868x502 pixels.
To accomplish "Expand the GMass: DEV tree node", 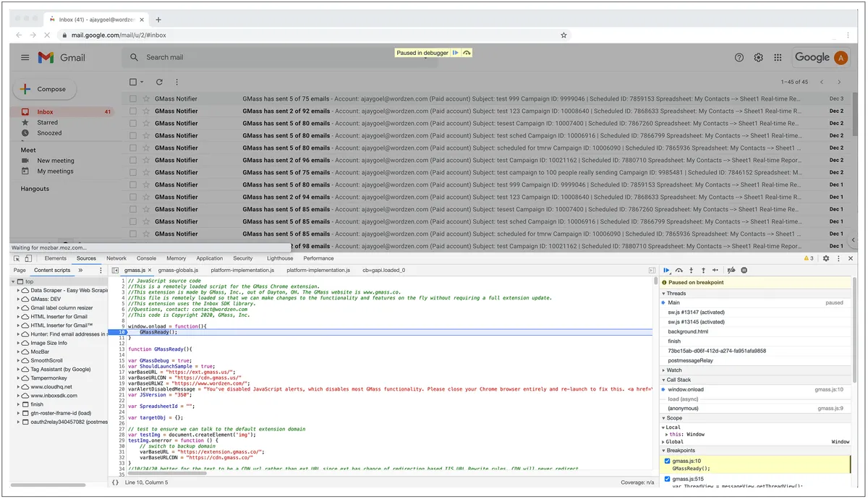I will click(19, 299).
